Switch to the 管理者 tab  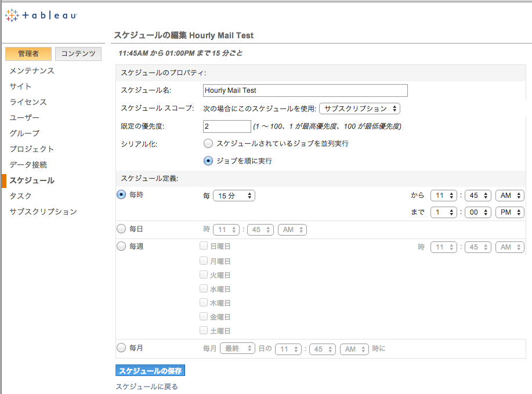tap(28, 53)
